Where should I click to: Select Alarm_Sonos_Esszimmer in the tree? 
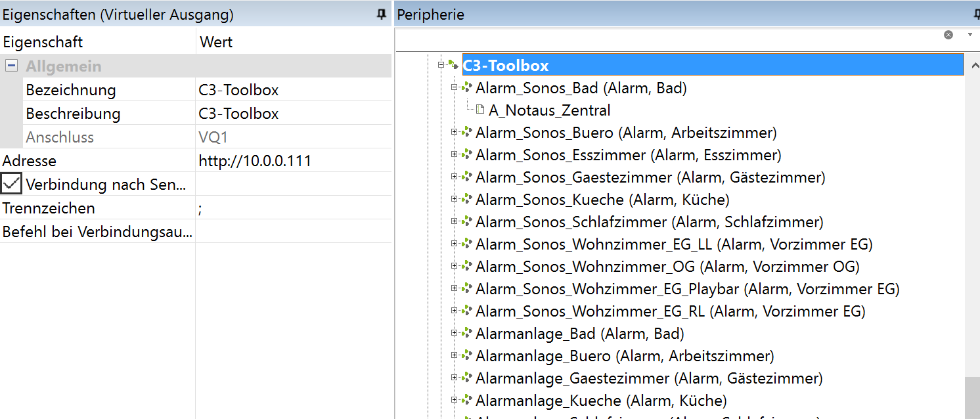pos(560,155)
